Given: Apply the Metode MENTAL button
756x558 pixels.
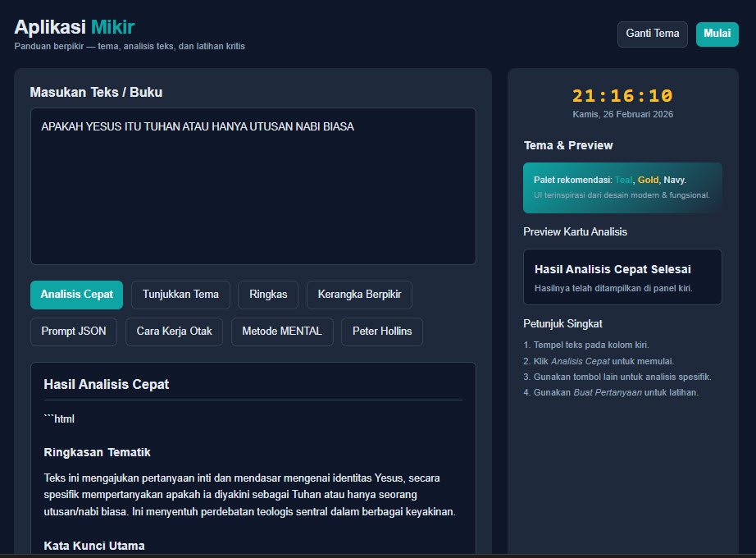Looking at the screenshot, I should (x=282, y=332).
